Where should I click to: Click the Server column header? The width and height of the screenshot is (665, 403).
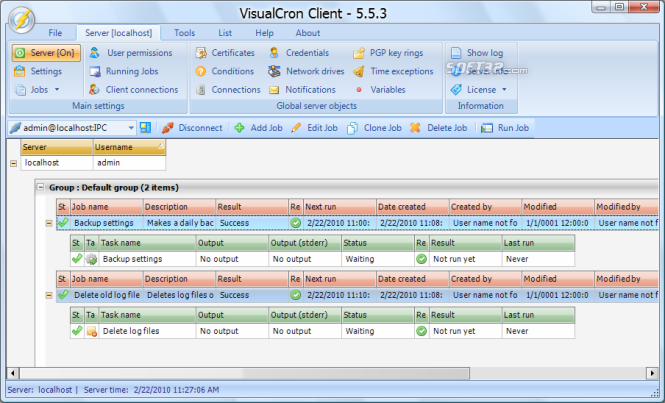coord(57,147)
